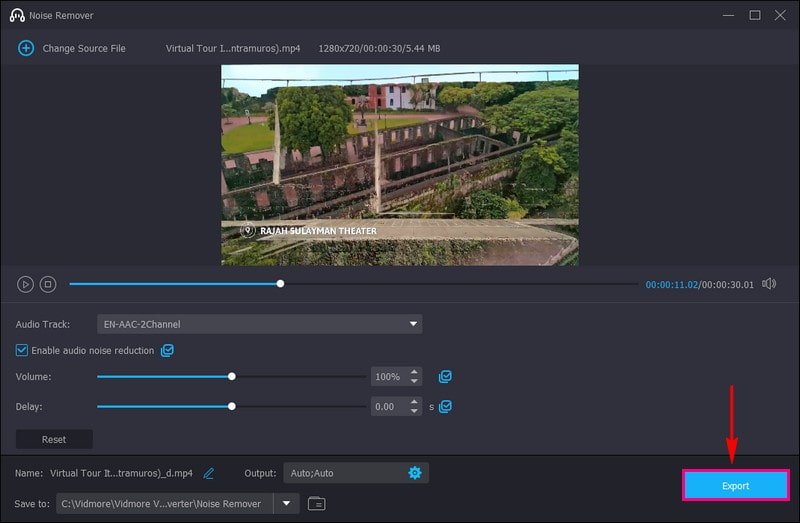Toggle Enable audio noise reduction checkbox
800x523 pixels.
[x=21, y=350]
